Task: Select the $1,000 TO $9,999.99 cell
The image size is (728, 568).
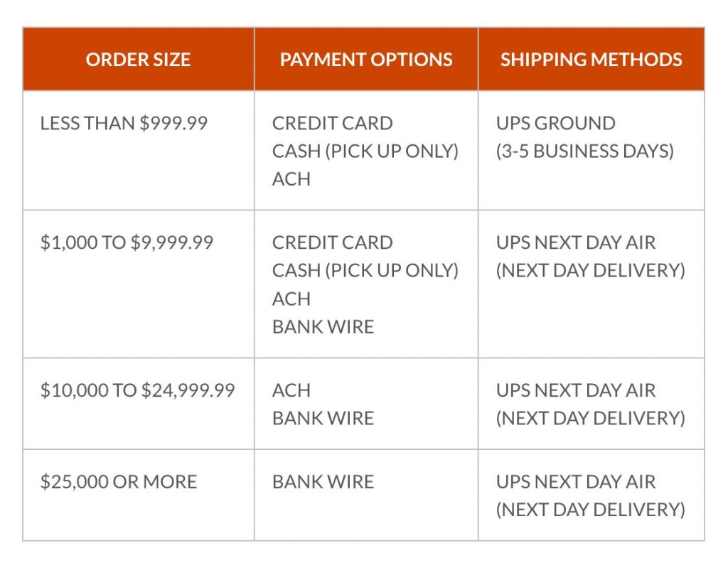Action: click(127, 242)
